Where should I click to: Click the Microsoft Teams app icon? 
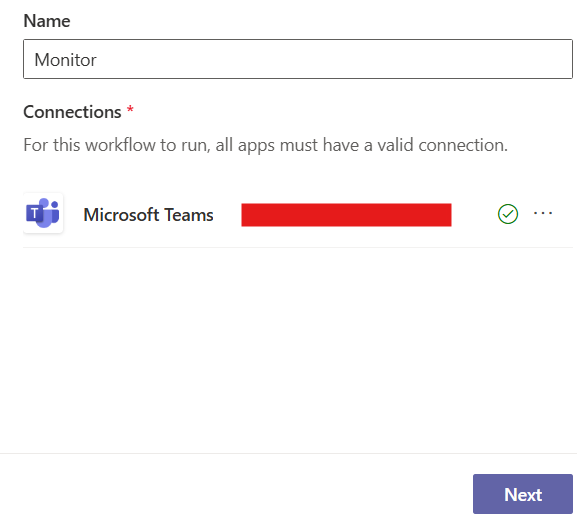click(43, 213)
